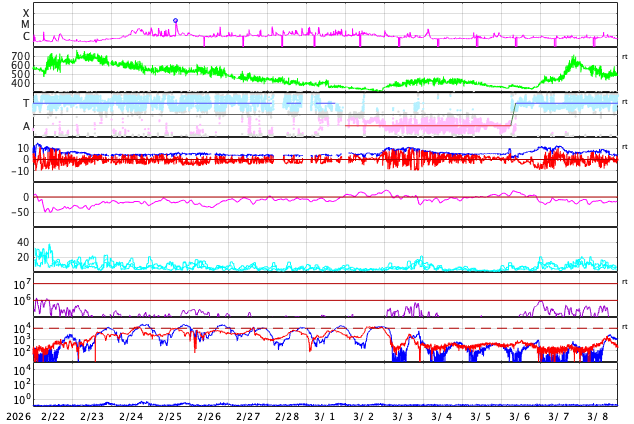The width and height of the screenshot is (634, 424).
Task: Click the purple flare marker near 2/25
Action: 176,20
